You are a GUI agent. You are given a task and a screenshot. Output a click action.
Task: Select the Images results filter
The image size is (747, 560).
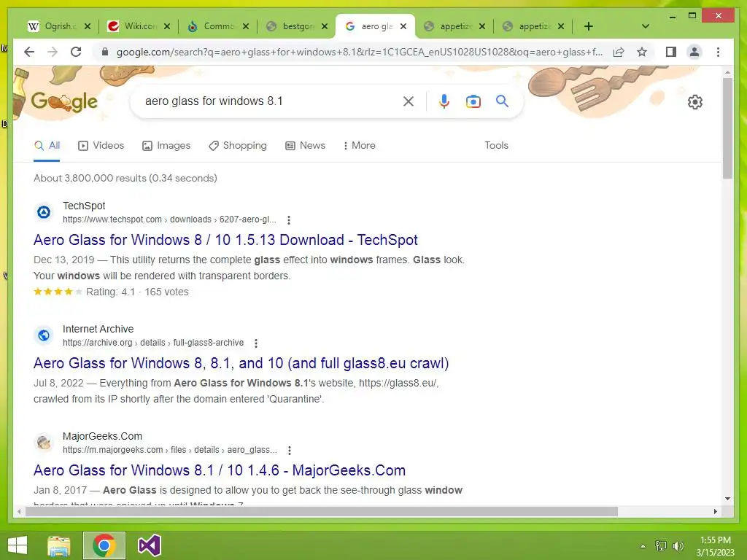pyautogui.click(x=166, y=146)
